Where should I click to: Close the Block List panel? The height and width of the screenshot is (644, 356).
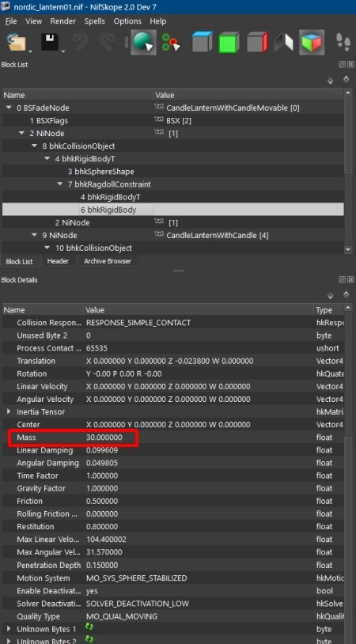point(350,65)
